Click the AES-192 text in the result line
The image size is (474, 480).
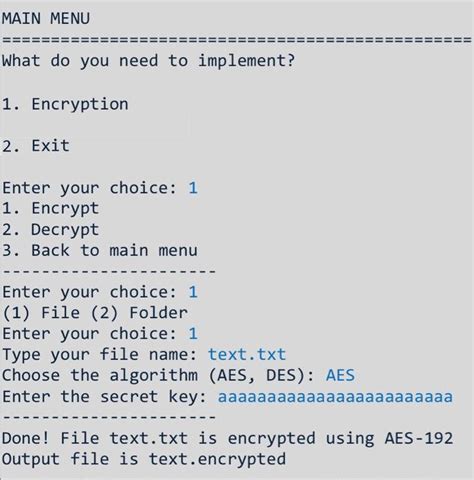click(419, 438)
